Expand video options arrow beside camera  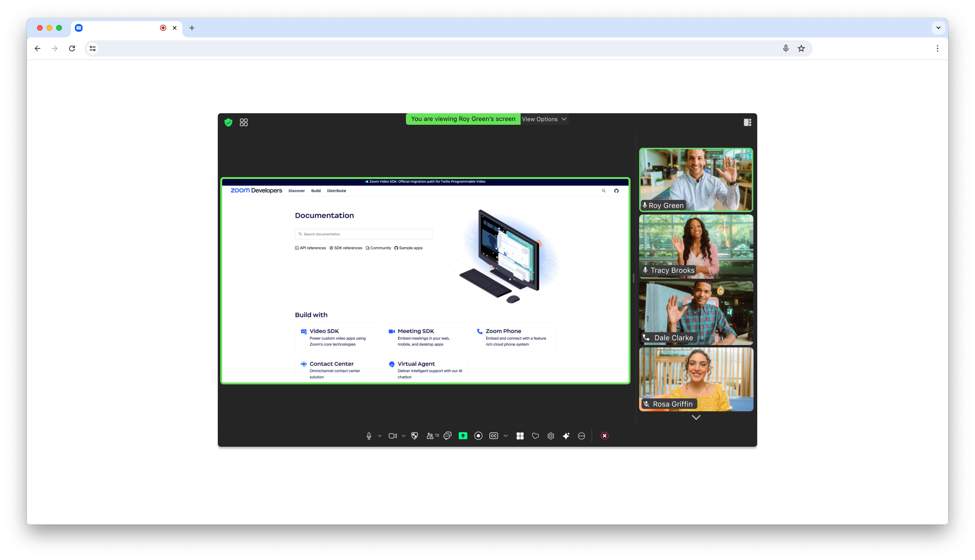pos(404,436)
